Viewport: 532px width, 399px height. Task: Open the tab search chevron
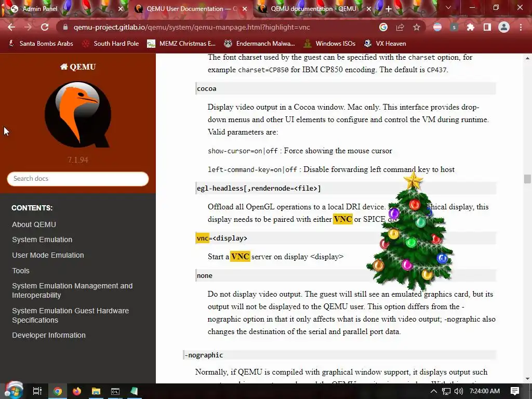coord(448,7)
